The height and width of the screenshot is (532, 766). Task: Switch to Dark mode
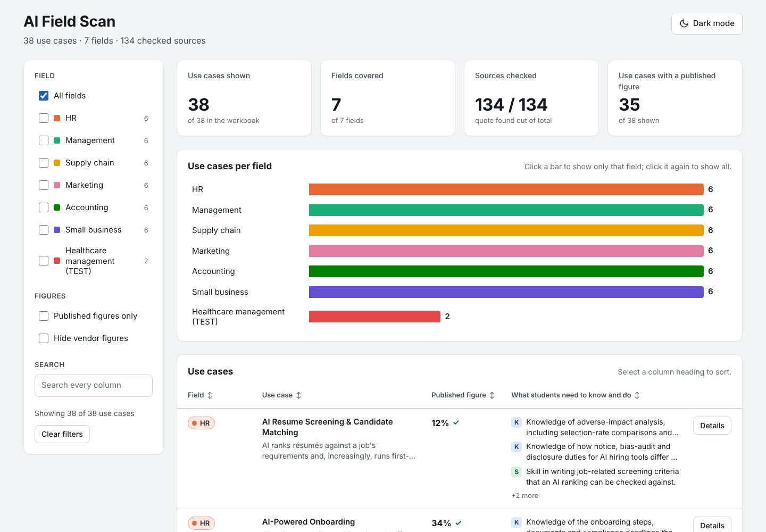coord(706,23)
